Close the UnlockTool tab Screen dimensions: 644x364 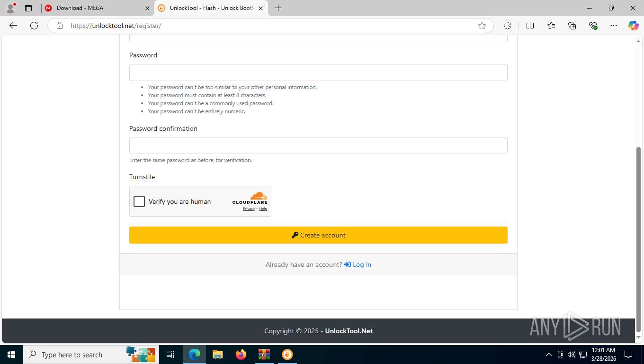click(x=260, y=8)
